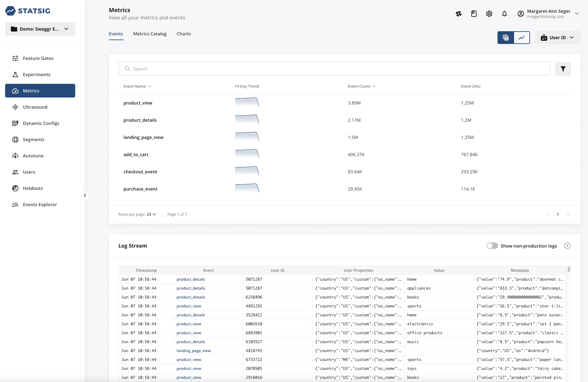The image size is (588, 382).
Task: Open the Events Explorer sidebar icon
Action: (15, 204)
